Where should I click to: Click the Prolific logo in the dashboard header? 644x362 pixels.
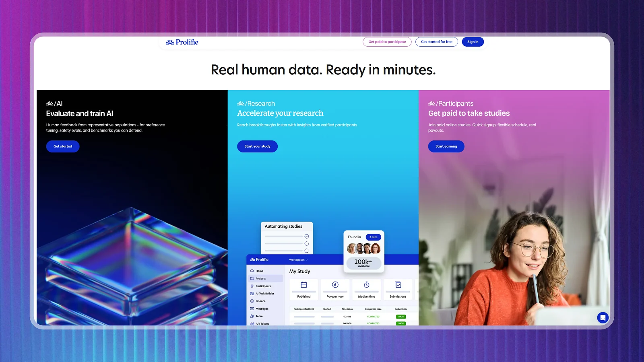point(259,259)
